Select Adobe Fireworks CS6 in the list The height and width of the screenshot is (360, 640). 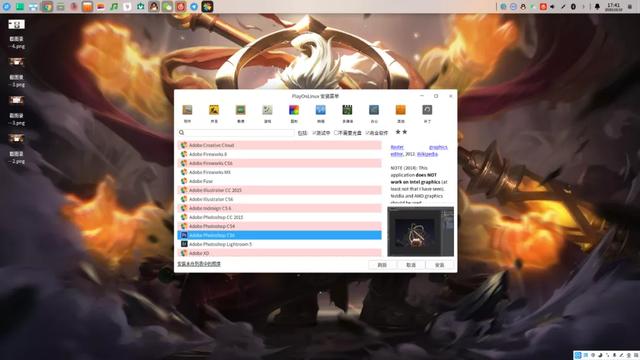[280, 163]
